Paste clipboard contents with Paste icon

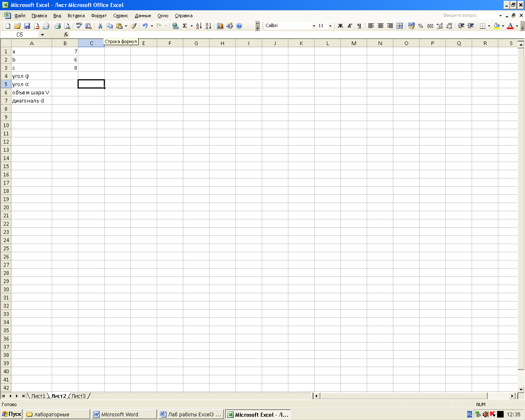(x=119, y=26)
